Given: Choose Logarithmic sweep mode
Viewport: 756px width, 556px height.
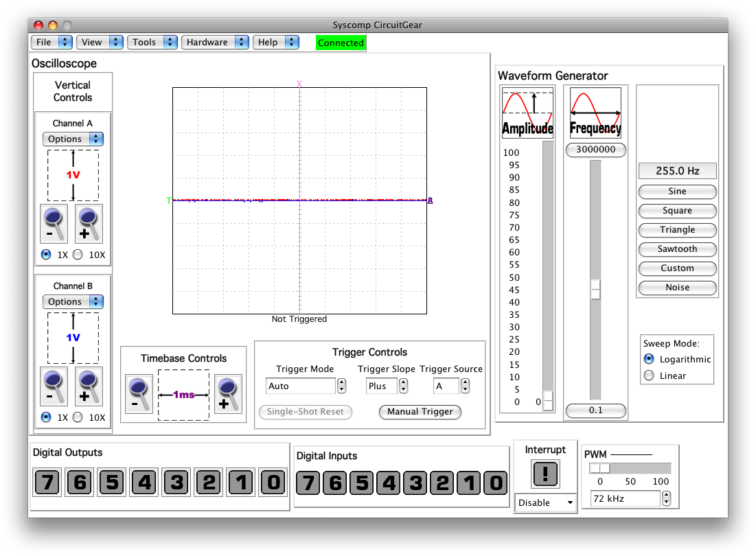Looking at the screenshot, I should [649, 359].
